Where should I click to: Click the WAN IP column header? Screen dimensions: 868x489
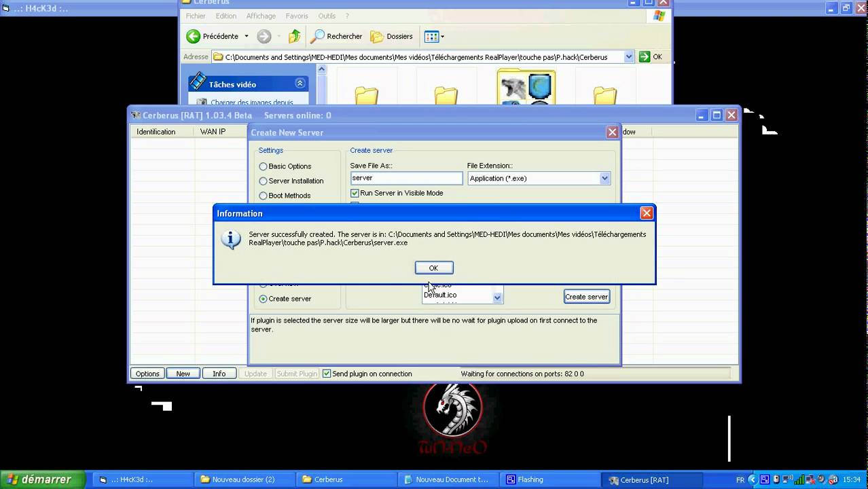click(x=221, y=132)
